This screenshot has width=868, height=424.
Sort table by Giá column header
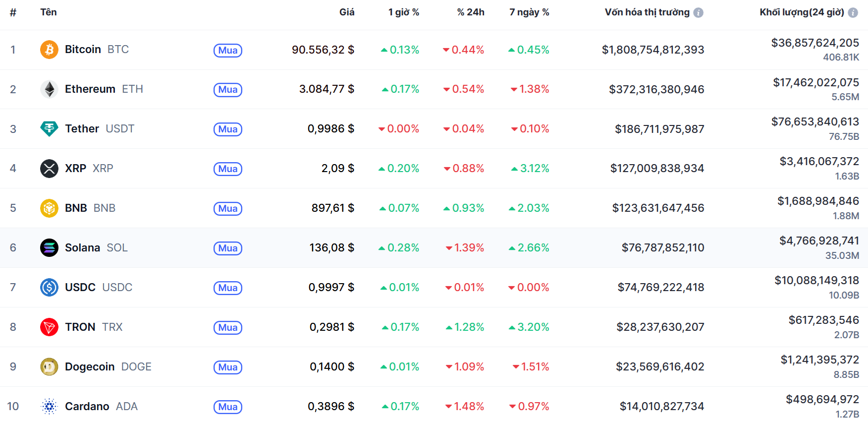point(347,12)
